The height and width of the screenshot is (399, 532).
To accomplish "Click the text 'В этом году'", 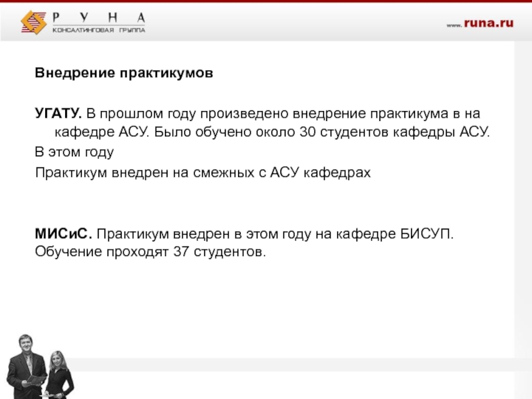I will [74, 152].
